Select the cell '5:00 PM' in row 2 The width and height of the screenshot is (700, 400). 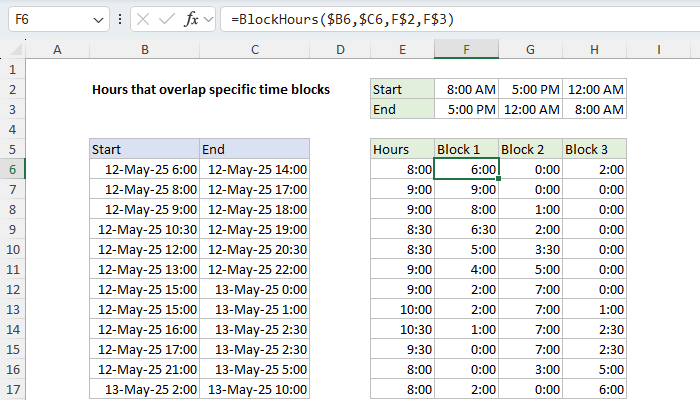530,89
